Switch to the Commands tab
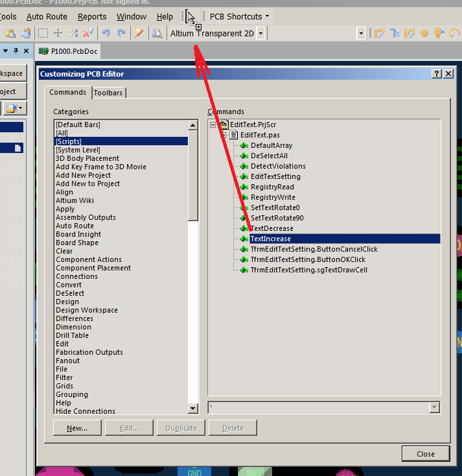 click(x=67, y=92)
